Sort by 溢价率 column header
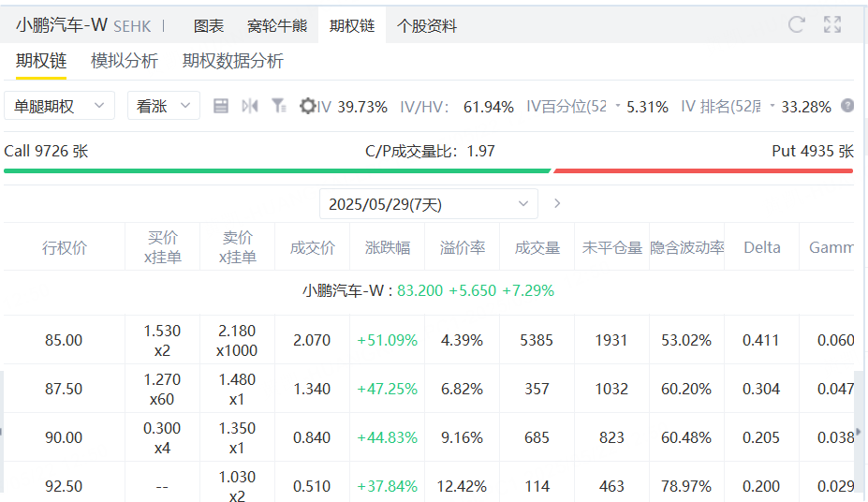 click(x=463, y=247)
